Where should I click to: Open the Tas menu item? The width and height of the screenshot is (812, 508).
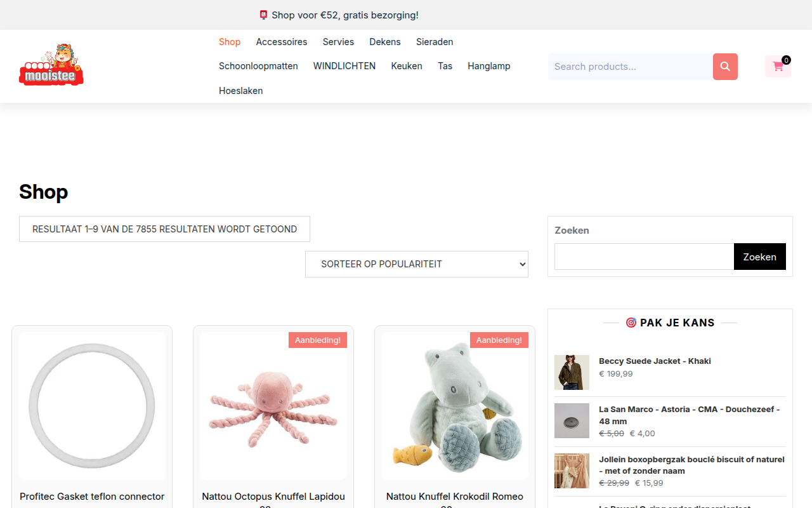pyautogui.click(x=445, y=66)
